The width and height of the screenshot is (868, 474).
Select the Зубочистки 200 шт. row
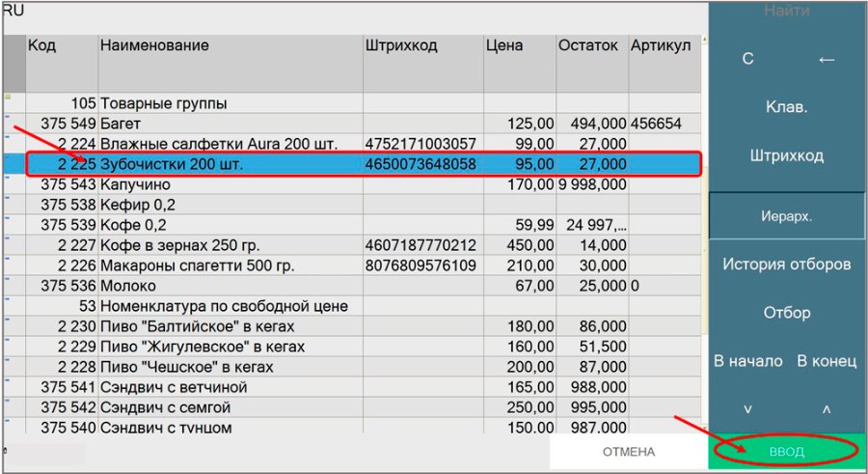[x=352, y=164]
